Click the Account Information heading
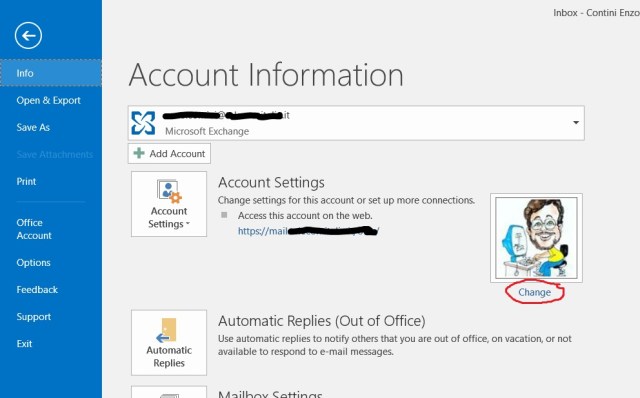640x398 pixels. click(266, 75)
